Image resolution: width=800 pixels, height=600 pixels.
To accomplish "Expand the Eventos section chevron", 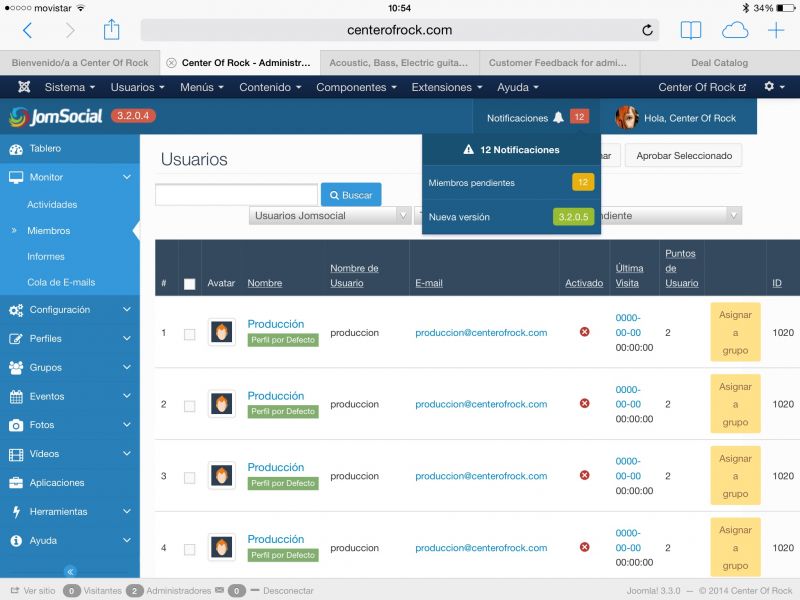I will 127,396.
